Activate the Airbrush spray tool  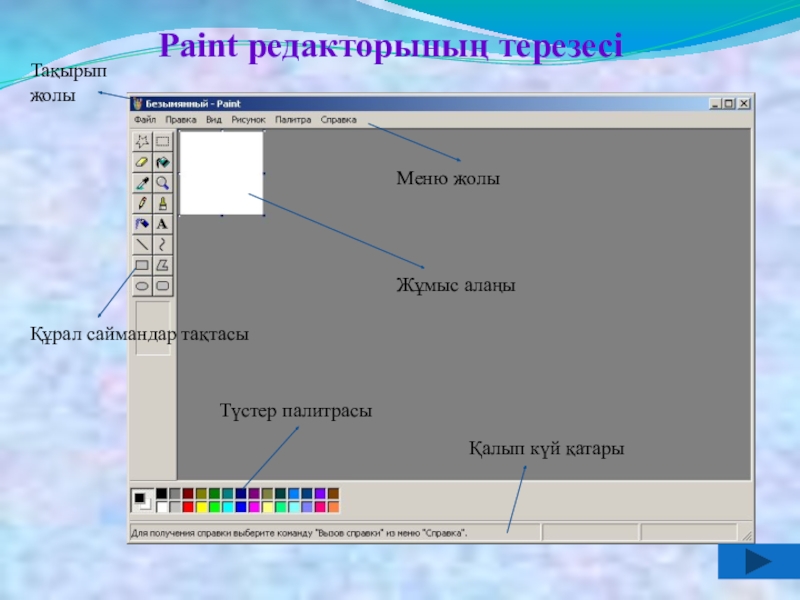[142, 223]
